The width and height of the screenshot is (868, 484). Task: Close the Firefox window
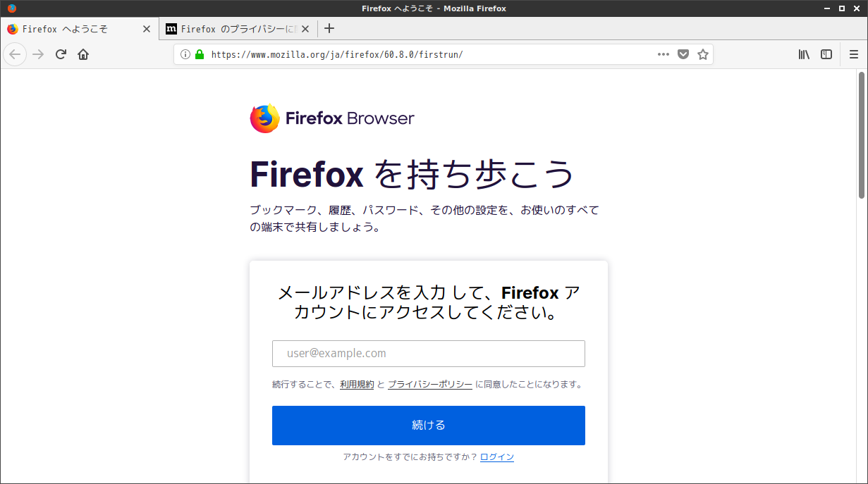click(856, 8)
